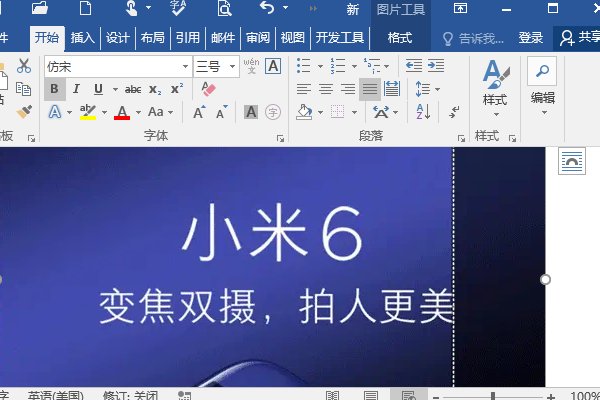The image size is (600, 400).
Task: Switch to the 引用 tab
Action: tap(188, 38)
